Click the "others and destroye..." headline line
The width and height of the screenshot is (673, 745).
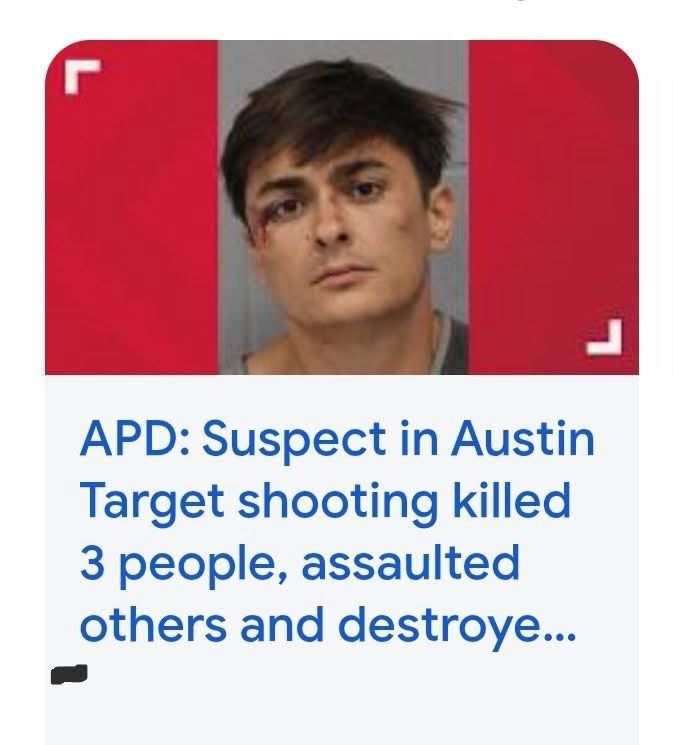pos(328,624)
